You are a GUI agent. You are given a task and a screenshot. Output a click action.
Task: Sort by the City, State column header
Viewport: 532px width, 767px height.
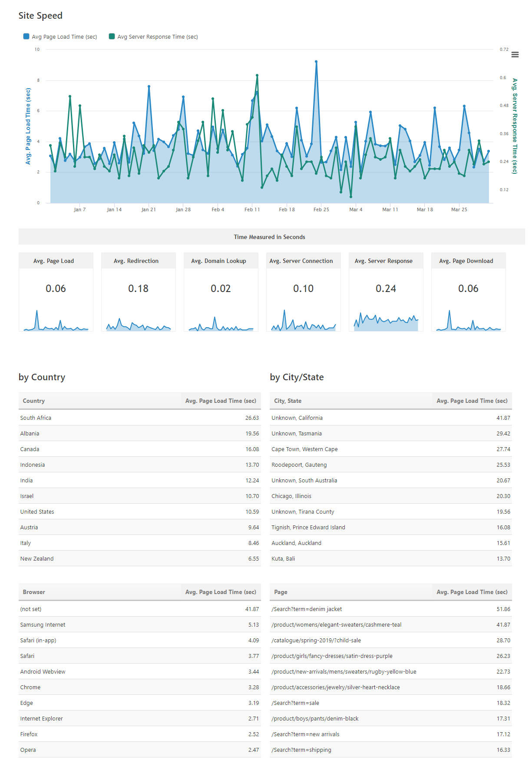click(287, 401)
